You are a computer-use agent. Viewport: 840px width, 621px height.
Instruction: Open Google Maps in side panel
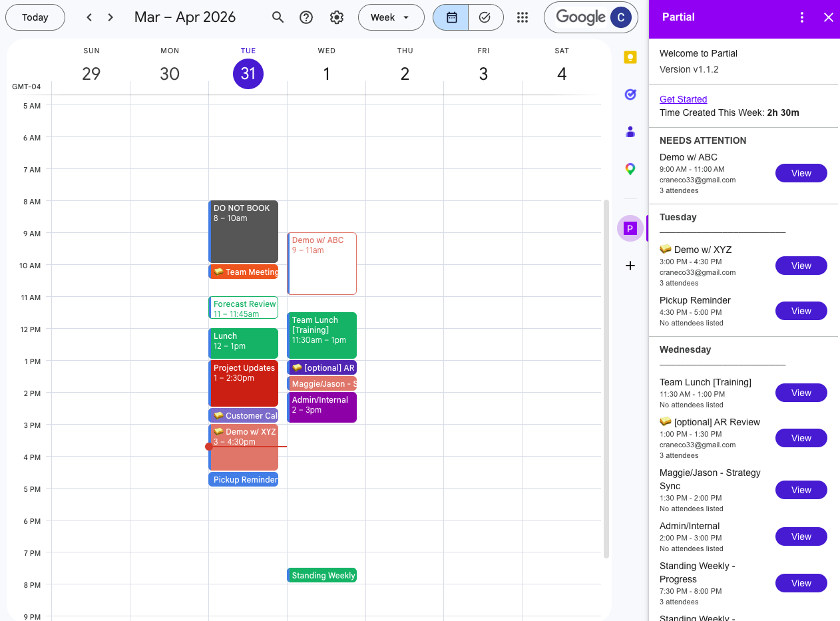coord(630,169)
